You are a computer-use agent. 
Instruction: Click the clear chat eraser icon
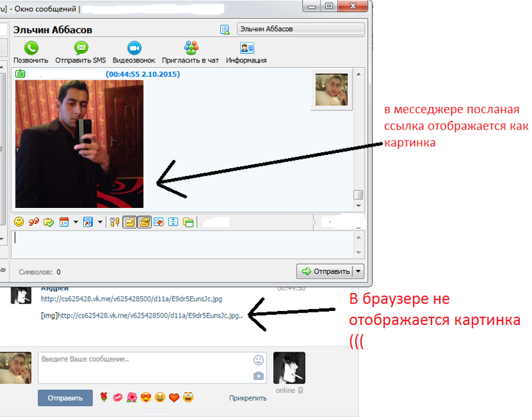[x=158, y=222]
